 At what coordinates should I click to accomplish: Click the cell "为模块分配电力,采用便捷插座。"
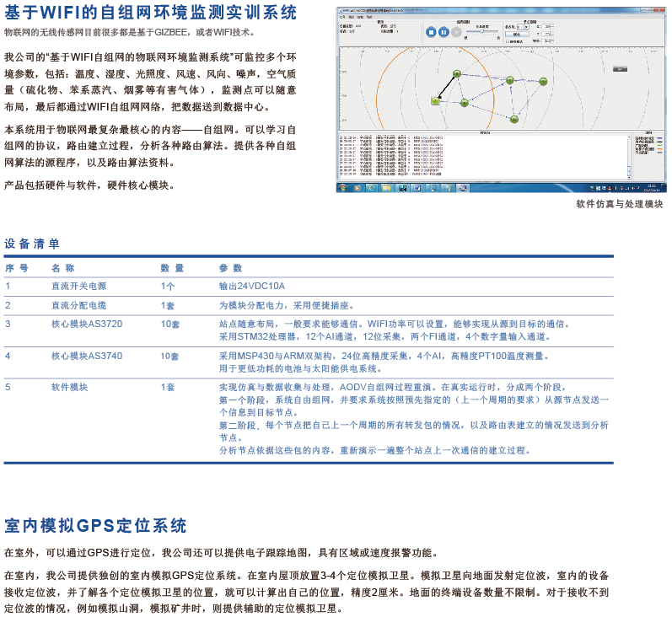pos(287,305)
